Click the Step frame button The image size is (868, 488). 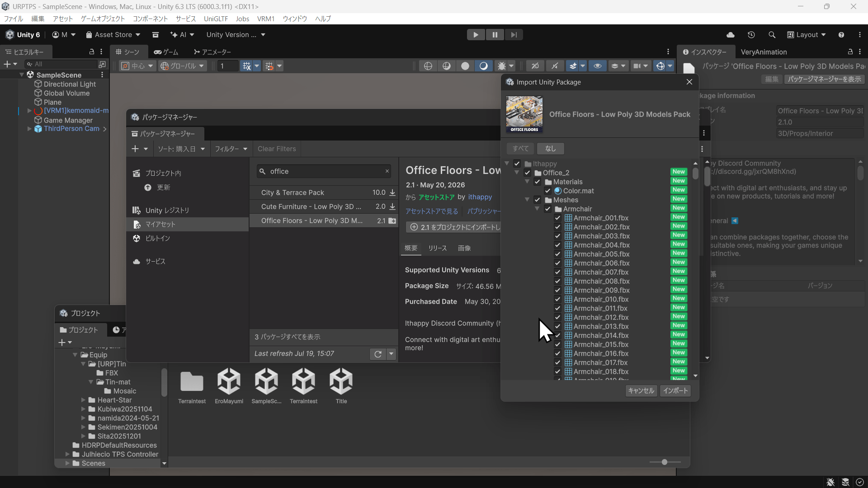pos(514,35)
